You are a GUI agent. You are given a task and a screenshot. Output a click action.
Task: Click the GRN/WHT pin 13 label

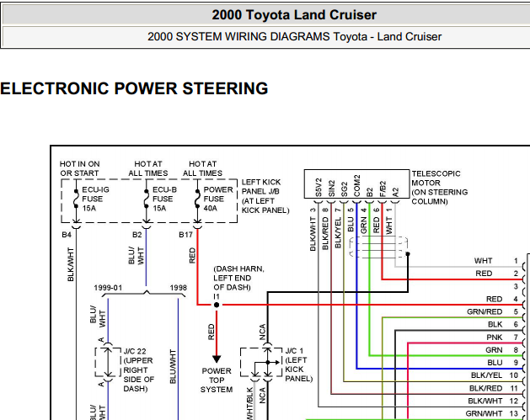tap(484, 413)
